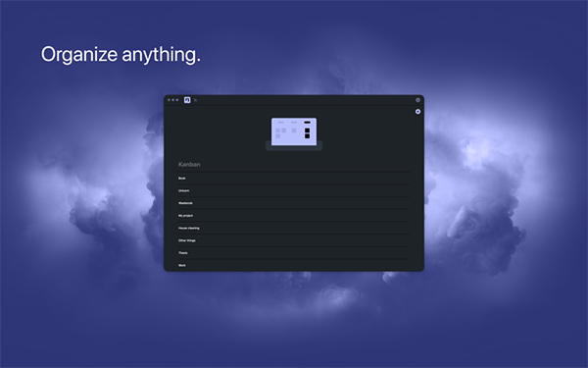The width and height of the screenshot is (588, 368).
Task: Add a new board with the plus button
Action: coord(417,112)
